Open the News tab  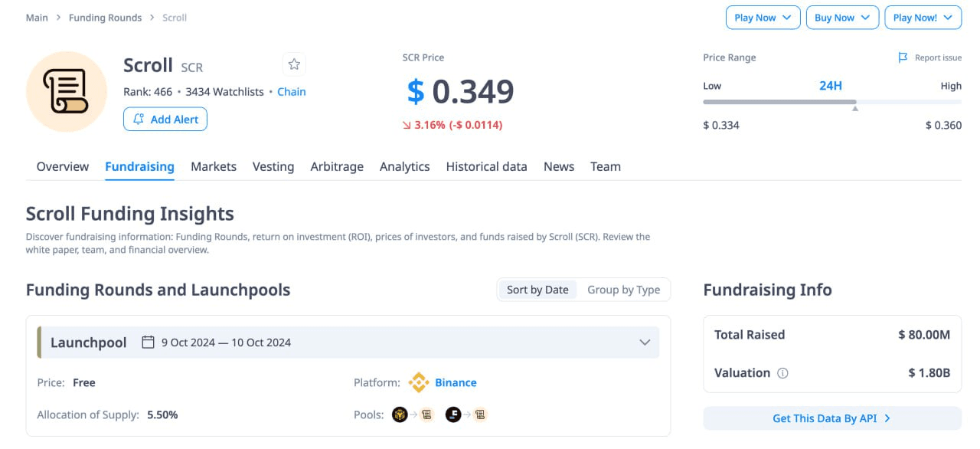(559, 166)
